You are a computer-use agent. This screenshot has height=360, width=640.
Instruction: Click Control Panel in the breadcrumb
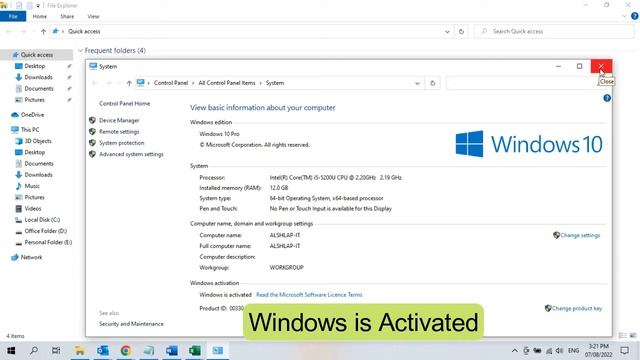tap(171, 83)
